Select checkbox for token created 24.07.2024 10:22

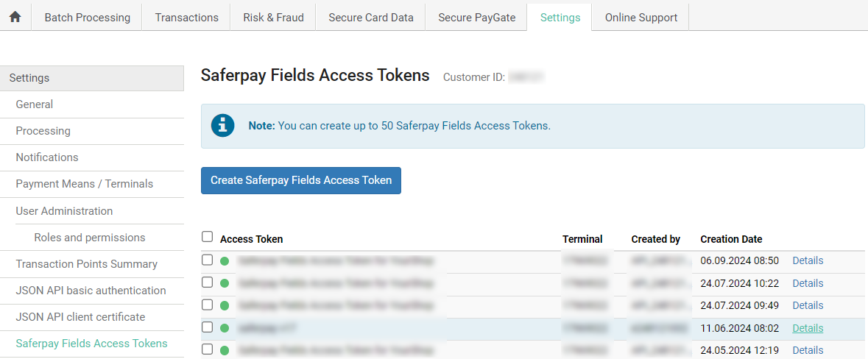pyautogui.click(x=208, y=282)
